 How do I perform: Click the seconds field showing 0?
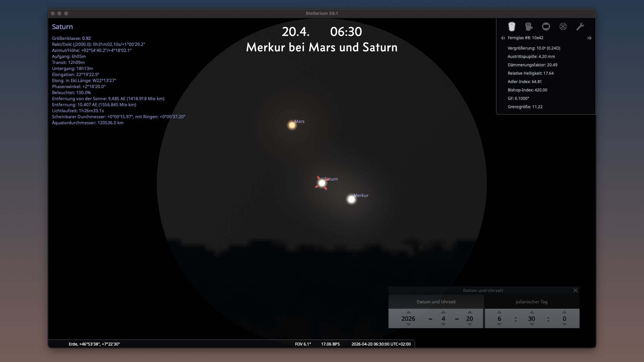565,319
